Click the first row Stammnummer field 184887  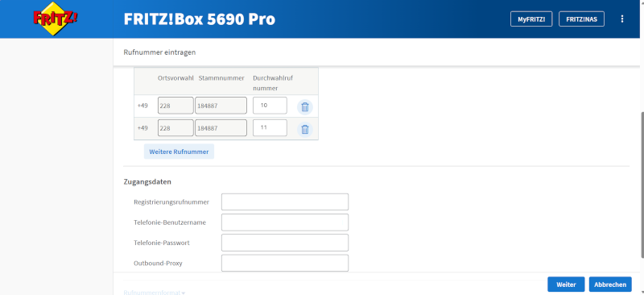(x=221, y=106)
